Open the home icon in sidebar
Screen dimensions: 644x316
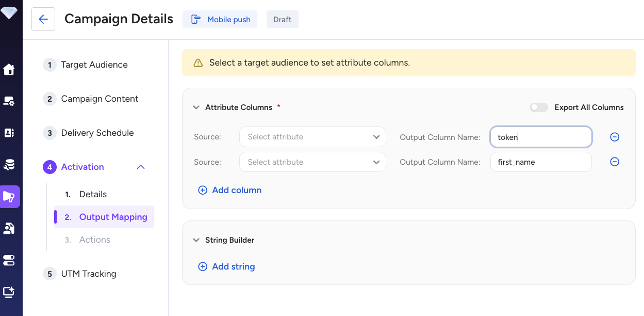9,69
